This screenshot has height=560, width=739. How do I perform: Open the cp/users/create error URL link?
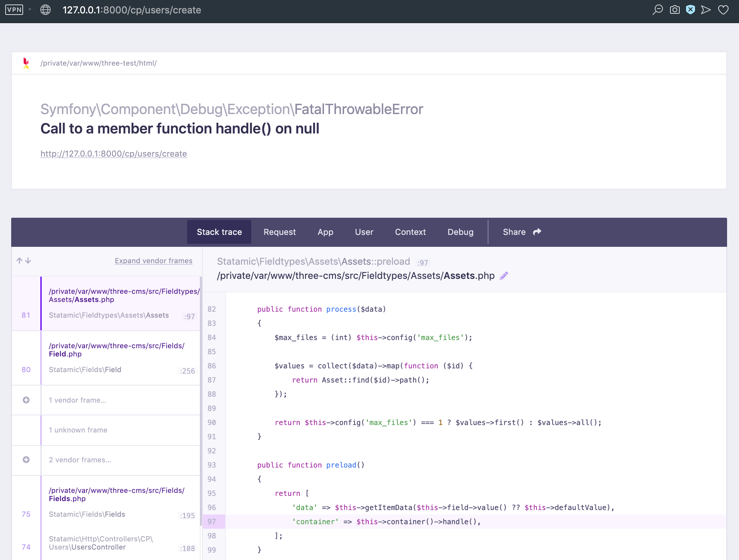pyautogui.click(x=114, y=154)
